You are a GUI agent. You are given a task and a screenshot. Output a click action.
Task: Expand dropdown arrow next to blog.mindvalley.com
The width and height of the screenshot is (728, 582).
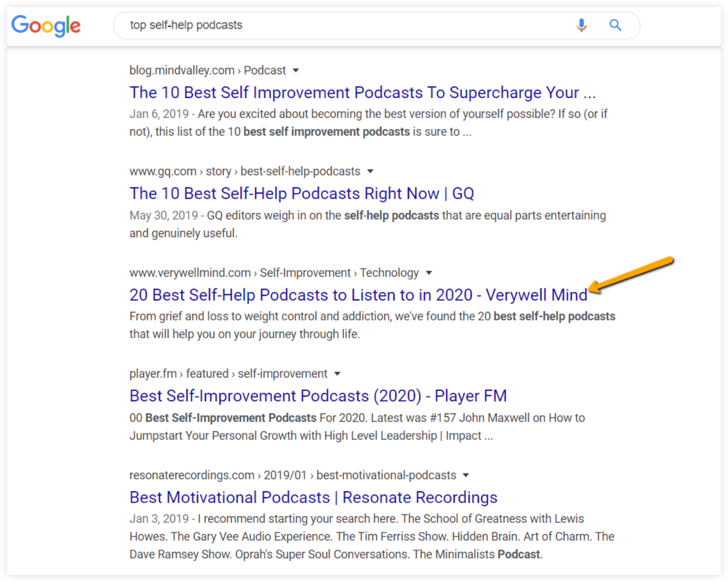296,71
